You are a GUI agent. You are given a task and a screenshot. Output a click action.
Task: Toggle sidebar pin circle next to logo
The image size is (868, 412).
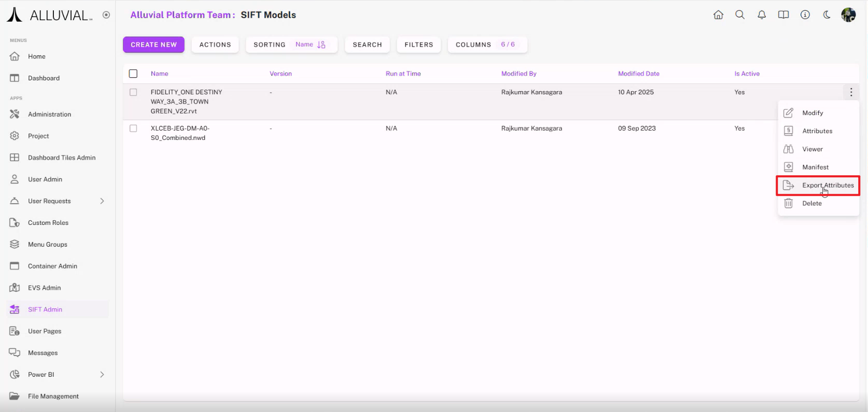(x=106, y=15)
